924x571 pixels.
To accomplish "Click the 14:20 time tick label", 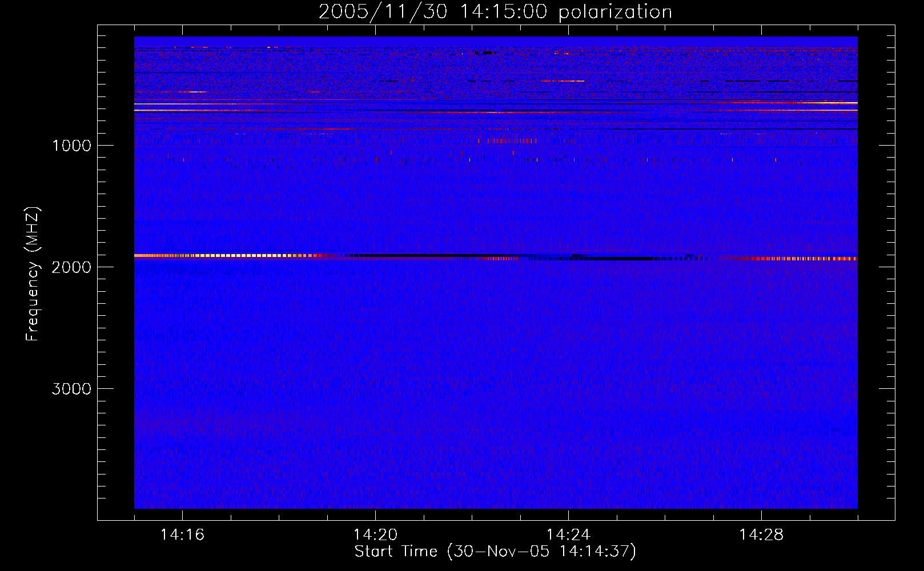I will (375, 535).
